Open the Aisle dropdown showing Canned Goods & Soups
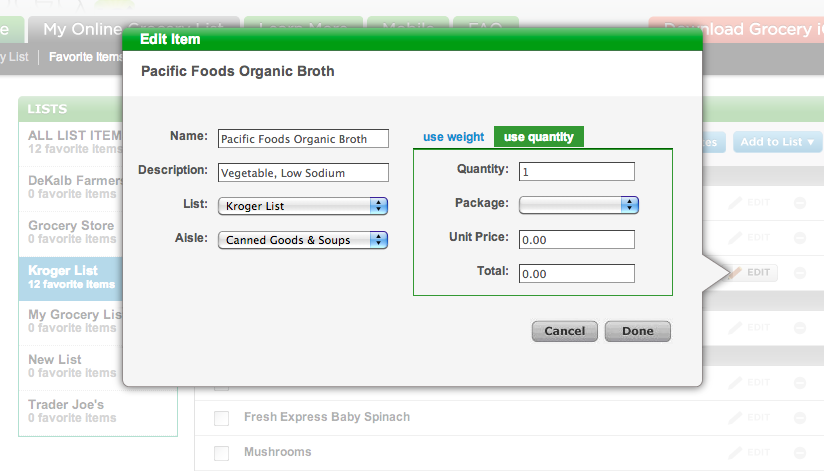824x471 pixels. pyautogui.click(x=303, y=240)
